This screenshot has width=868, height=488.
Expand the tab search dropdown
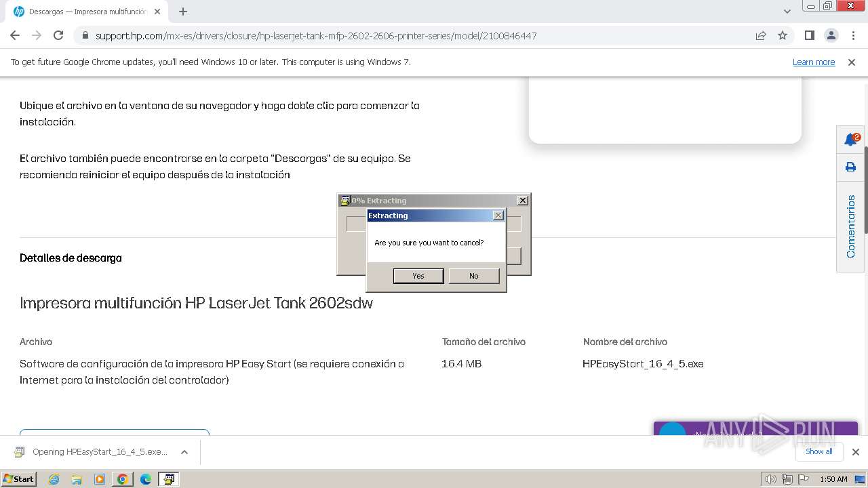tap(787, 12)
